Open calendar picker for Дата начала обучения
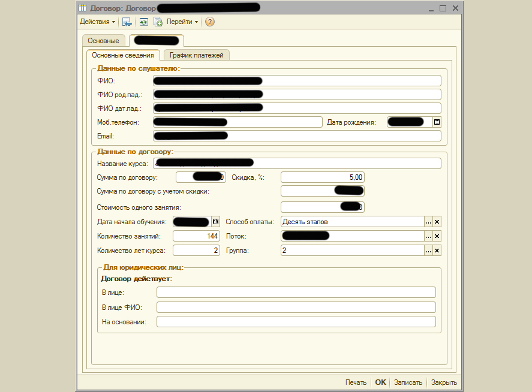Image resolution: width=532 pixels, height=392 pixels. pos(216,222)
